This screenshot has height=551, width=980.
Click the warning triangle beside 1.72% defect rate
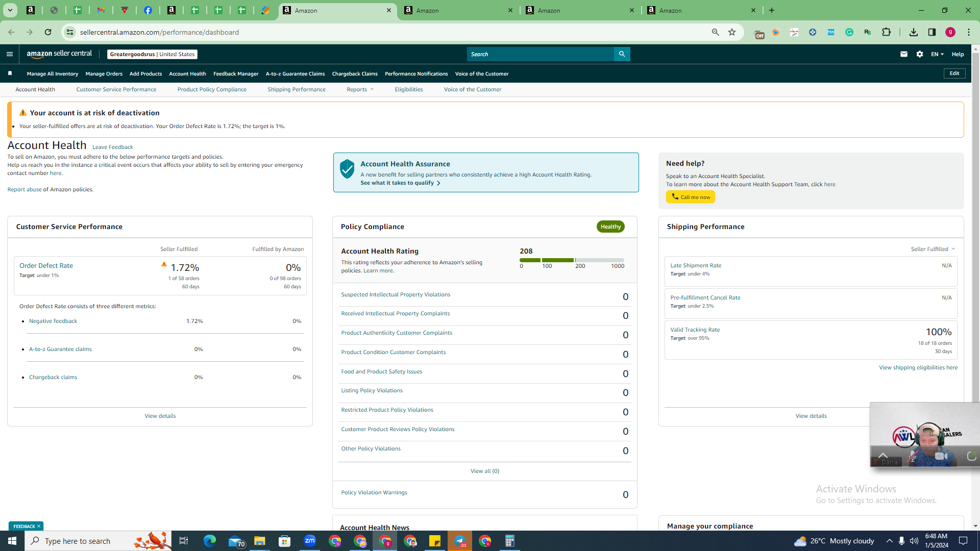click(x=164, y=264)
